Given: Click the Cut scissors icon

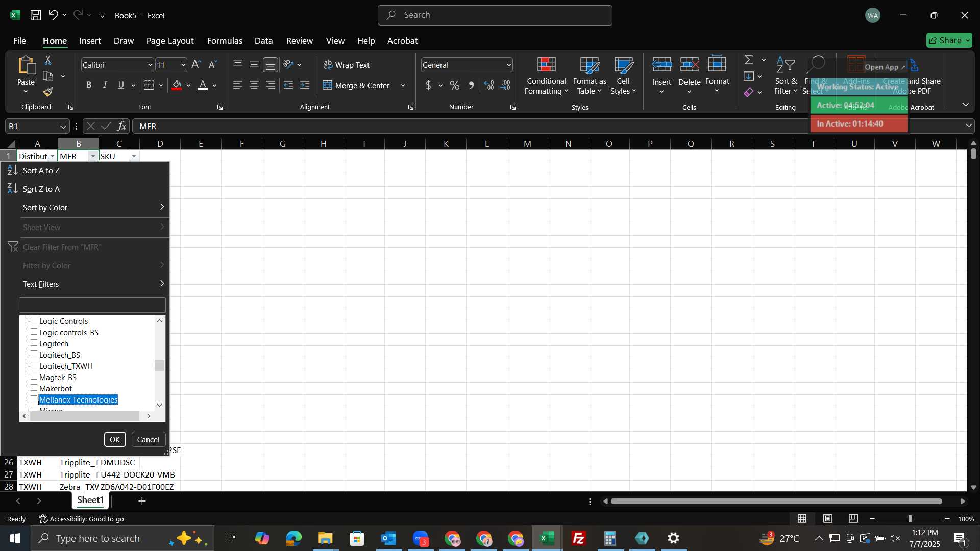Looking at the screenshot, I should tap(48, 60).
